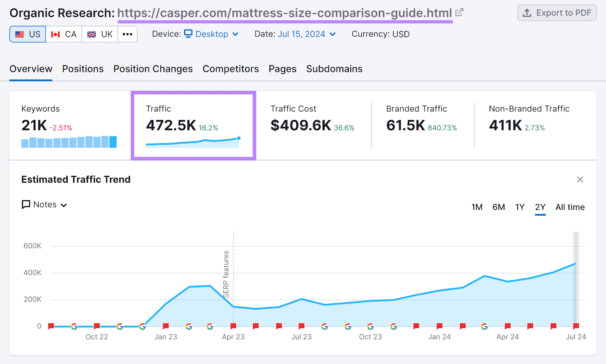The image size is (606, 364).
Task: Open the Overview tab
Action: pos(31,69)
